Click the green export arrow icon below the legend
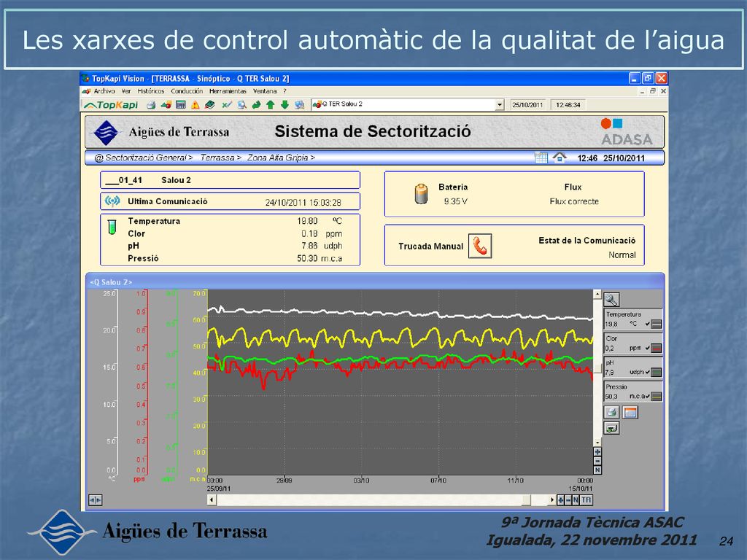 612,428
